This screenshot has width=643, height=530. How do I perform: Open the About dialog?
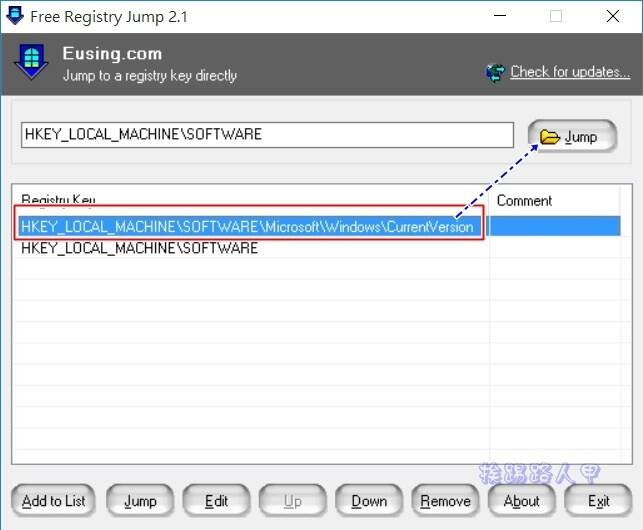pyautogui.click(x=521, y=500)
